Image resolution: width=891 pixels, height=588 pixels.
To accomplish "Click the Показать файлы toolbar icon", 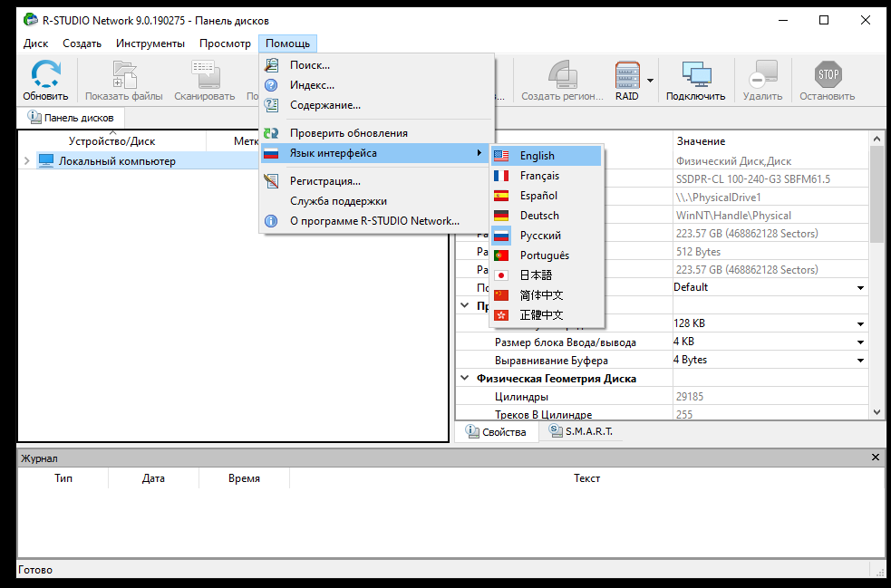I will [x=124, y=80].
